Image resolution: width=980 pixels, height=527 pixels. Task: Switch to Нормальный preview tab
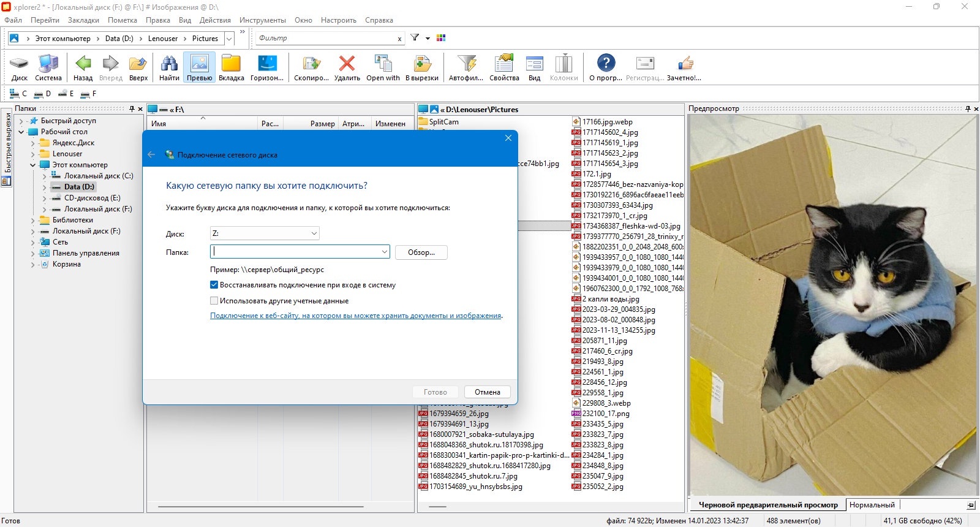pyautogui.click(x=872, y=505)
